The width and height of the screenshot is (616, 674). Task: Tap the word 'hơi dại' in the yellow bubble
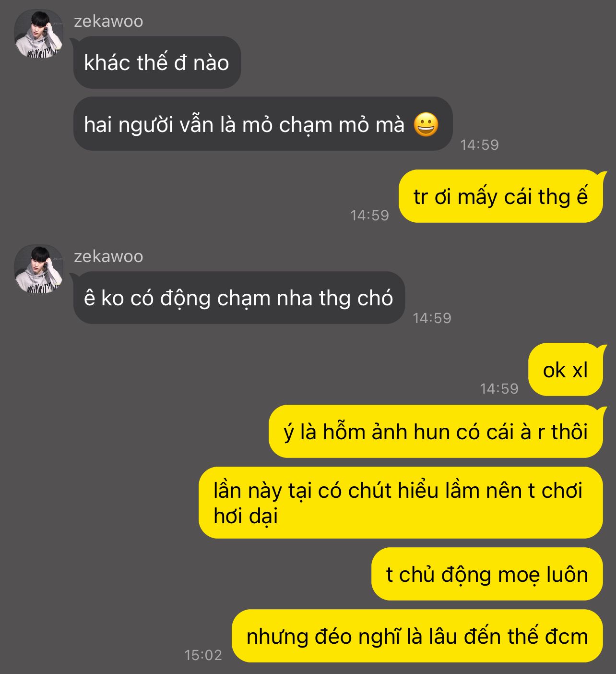(x=246, y=516)
